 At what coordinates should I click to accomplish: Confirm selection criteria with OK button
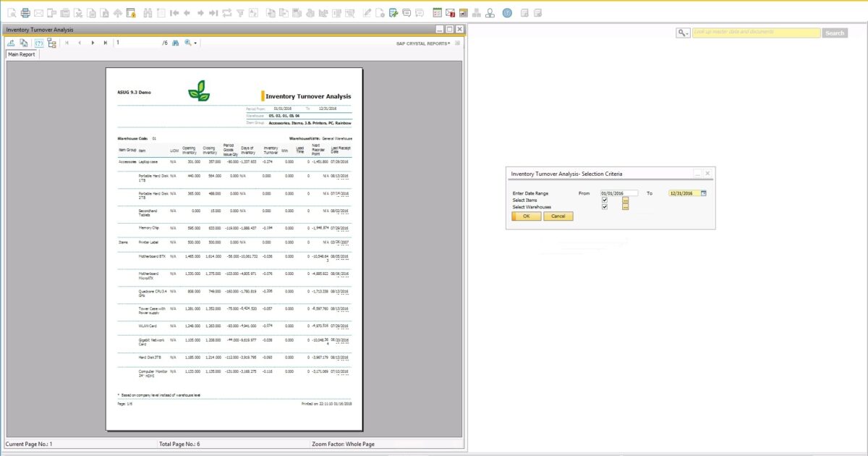click(x=526, y=216)
